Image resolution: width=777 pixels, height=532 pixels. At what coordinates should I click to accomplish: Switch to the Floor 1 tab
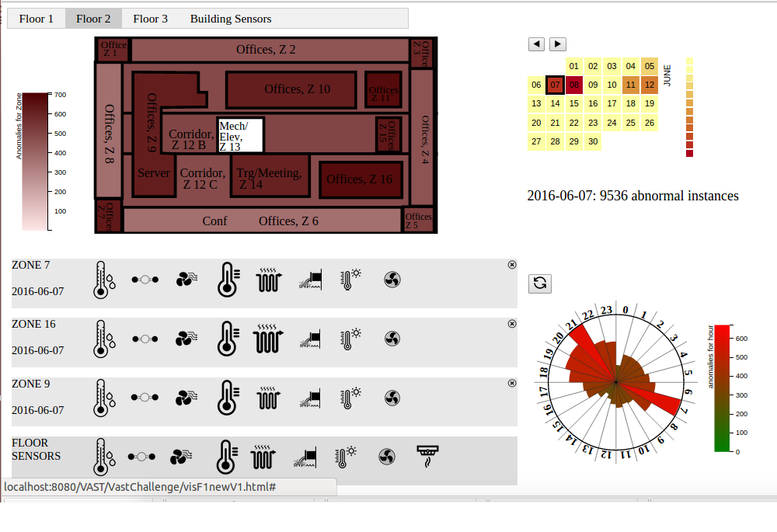tap(37, 19)
